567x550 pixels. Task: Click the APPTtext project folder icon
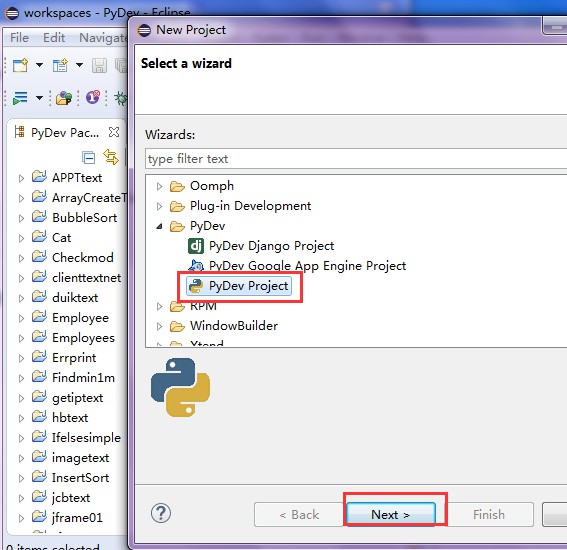[39, 176]
